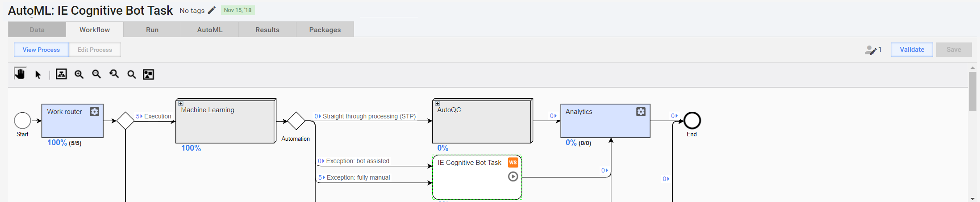Click the Validate button
Image resolution: width=980 pixels, height=202 pixels.
(912, 50)
